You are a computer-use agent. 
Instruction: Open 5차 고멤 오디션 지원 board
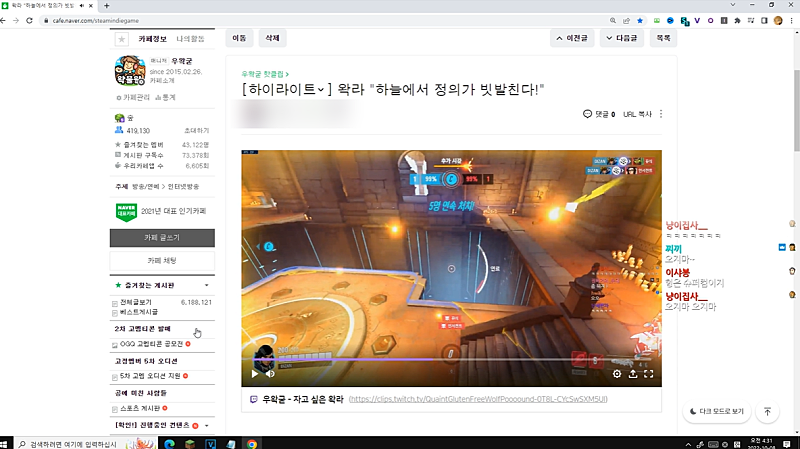pyautogui.click(x=150, y=376)
